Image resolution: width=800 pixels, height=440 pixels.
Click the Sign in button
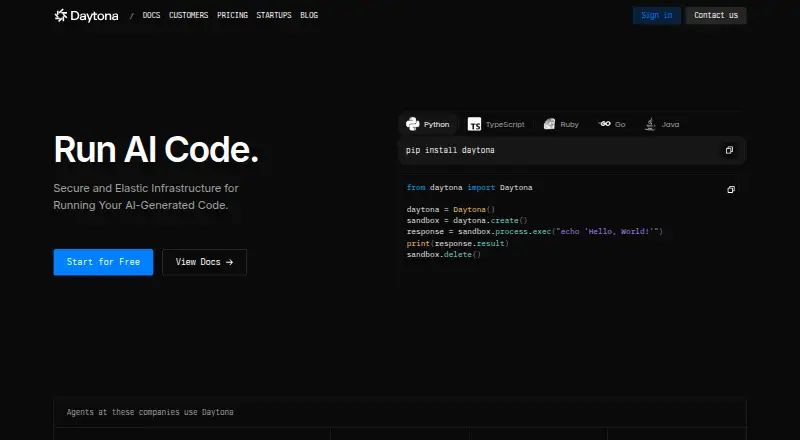pyautogui.click(x=657, y=15)
